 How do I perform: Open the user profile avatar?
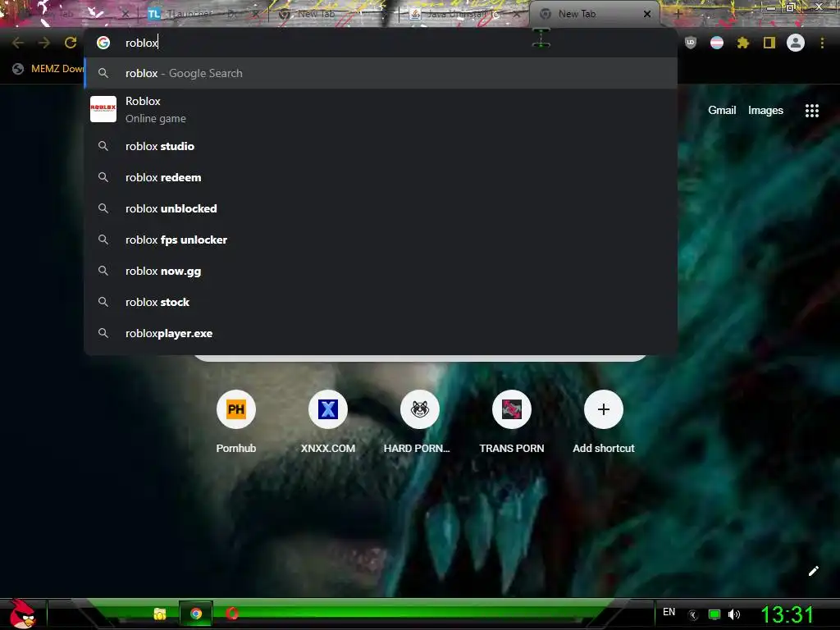(796, 43)
